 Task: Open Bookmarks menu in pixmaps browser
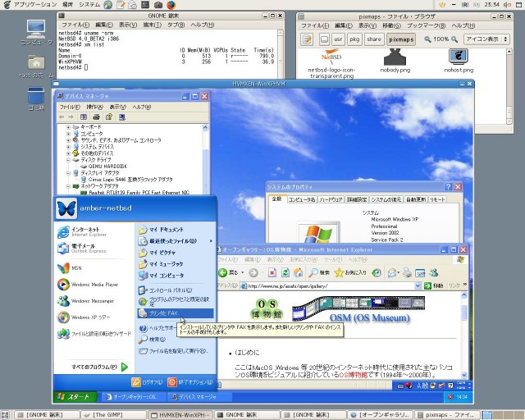(x=426, y=25)
